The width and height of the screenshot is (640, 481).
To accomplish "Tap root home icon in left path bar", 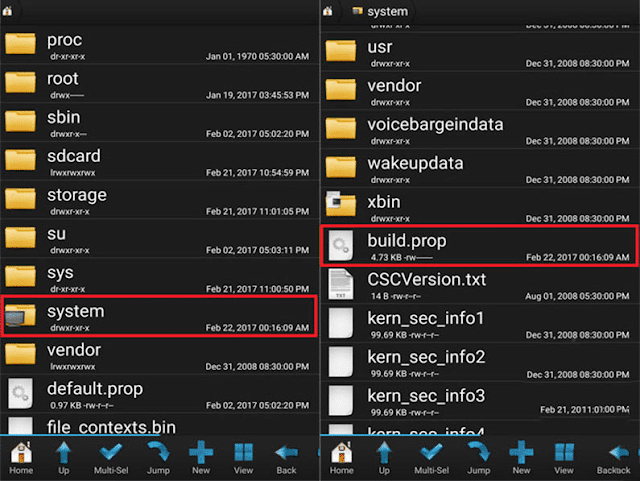I will pos(7,11).
